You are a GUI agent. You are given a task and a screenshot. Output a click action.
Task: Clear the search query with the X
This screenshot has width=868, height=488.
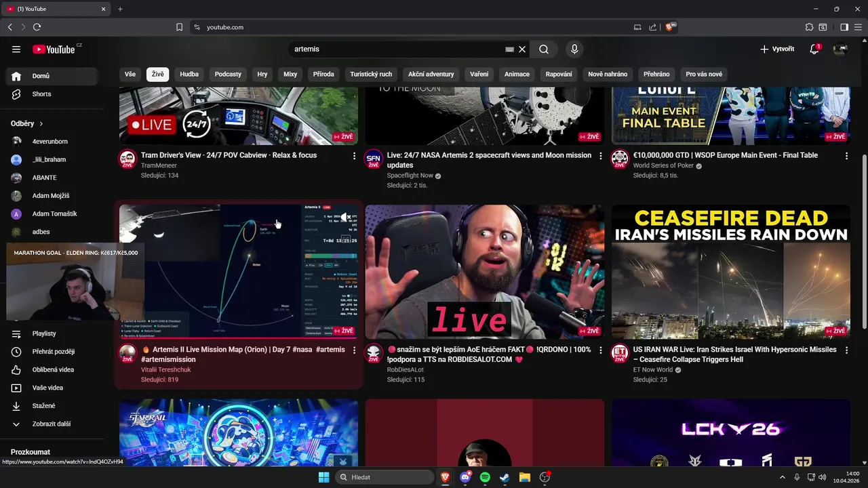(x=522, y=49)
